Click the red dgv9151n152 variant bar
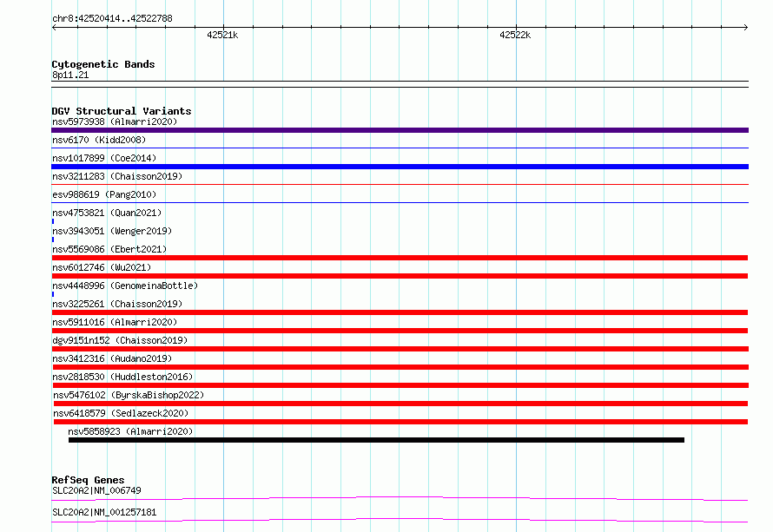Viewport: 773px width, 532px height. click(x=400, y=349)
